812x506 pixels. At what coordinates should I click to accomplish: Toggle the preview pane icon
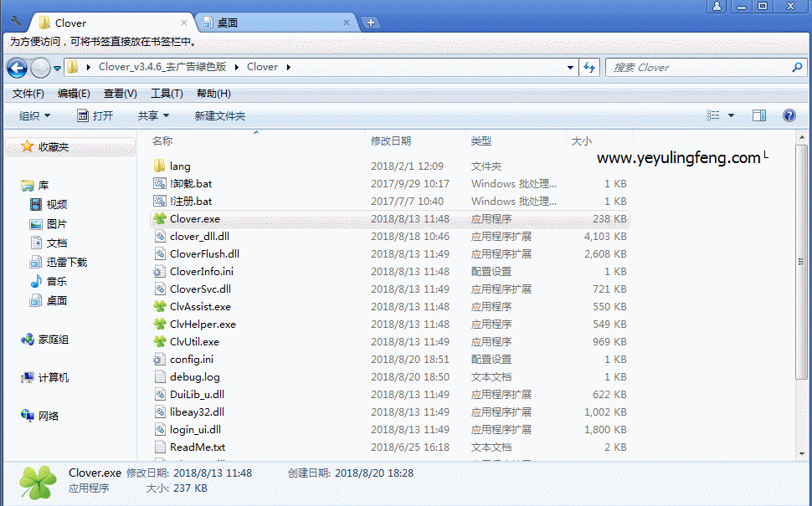[759, 115]
